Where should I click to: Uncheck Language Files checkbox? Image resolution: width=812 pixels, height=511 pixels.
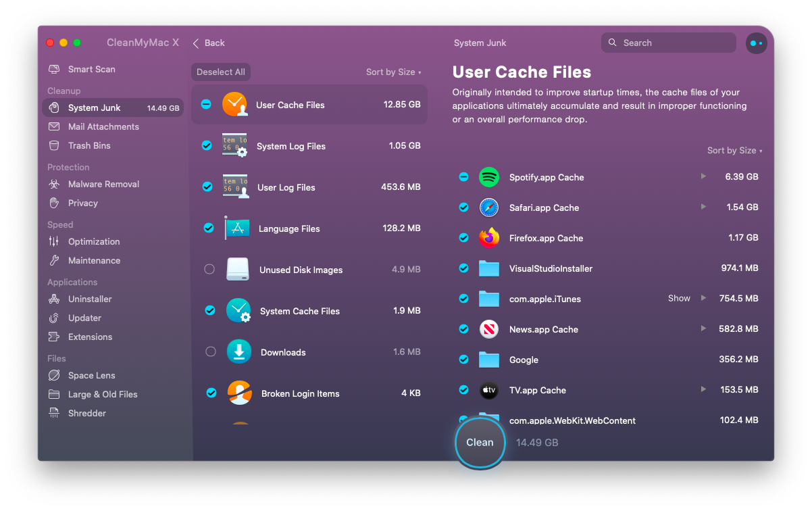tap(209, 228)
